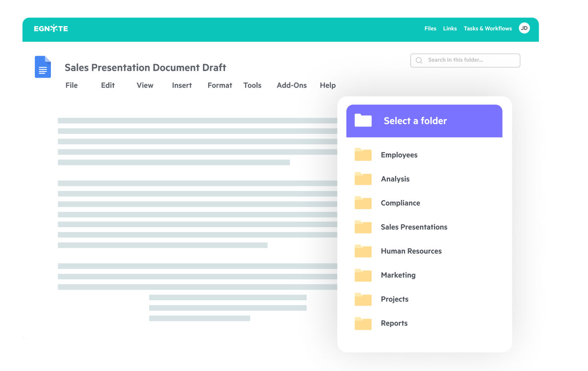The image size is (588, 371).
Task: Select the Employees folder icon
Action: (x=363, y=155)
